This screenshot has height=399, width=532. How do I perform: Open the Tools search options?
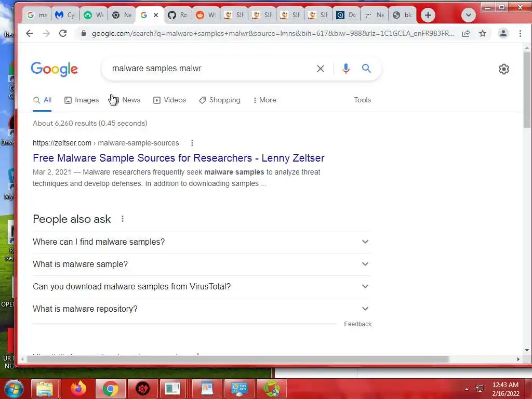click(362, 100)
